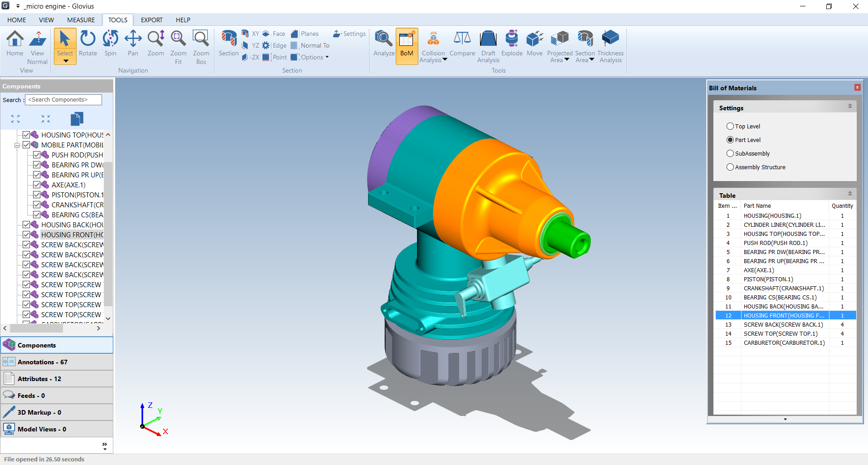The height and width of the screenshot is (465, 868).
Task: Select the Top Level radio button
Action: [x=730, y=127]
